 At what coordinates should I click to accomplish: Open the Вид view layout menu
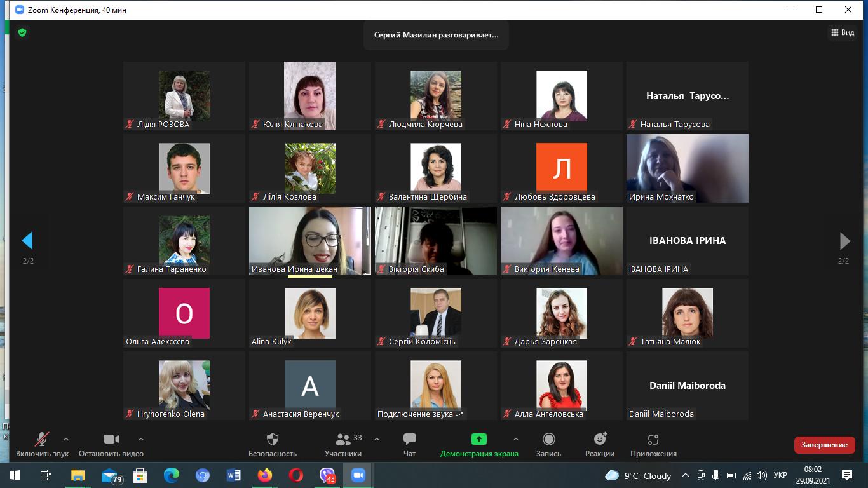click(x=843, y=32)
